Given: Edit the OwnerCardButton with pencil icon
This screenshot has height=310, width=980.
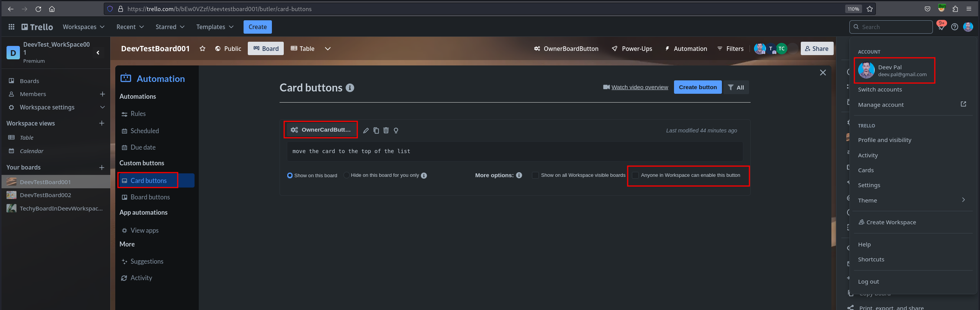Looking at the screenshot, I should (x=366, y=131).
